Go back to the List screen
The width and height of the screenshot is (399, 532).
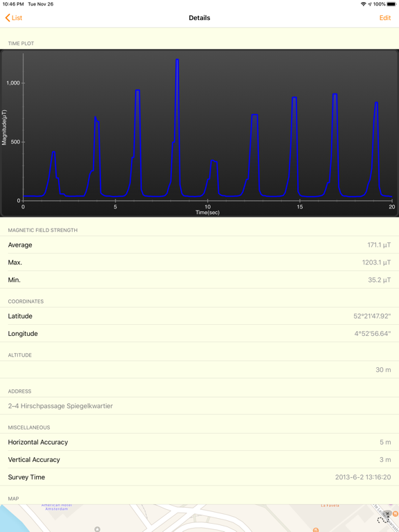point(14,18)
